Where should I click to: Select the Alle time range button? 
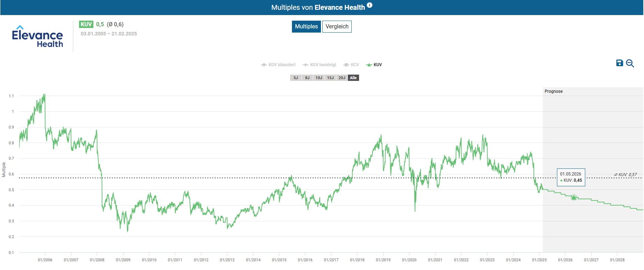(x=353, y=78)
